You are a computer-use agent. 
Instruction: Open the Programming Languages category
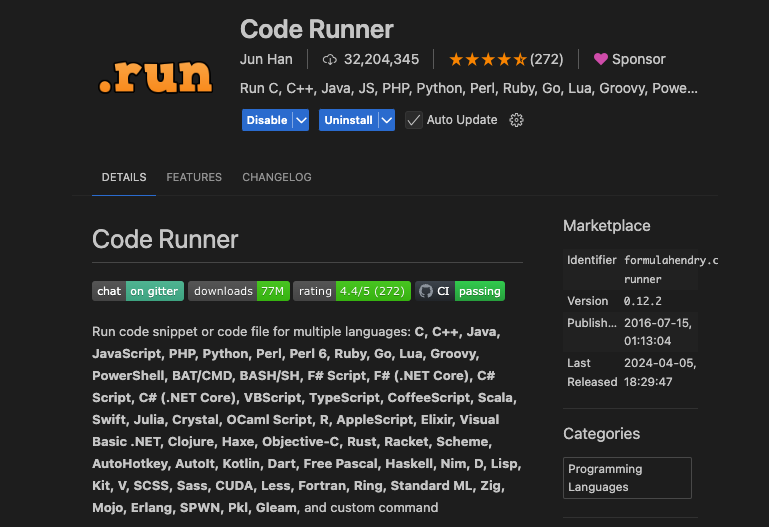(x=627, y=478)
